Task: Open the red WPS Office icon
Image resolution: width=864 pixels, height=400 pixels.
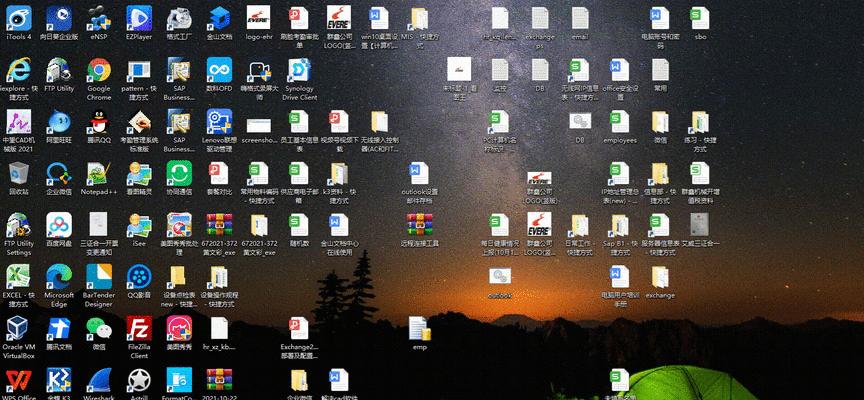Action: click(x=19, y=380)
